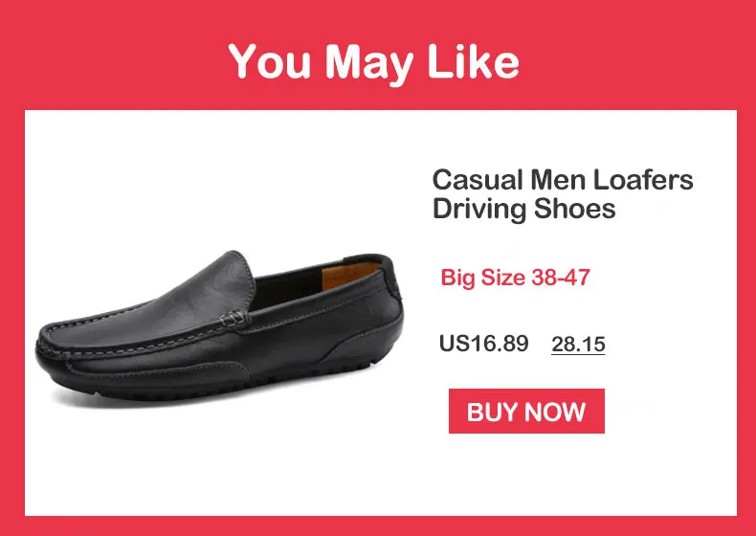Viewport: 756px width, 536px height.
Task: Click the word 'Like' in the header
Action: click(474, 61)
